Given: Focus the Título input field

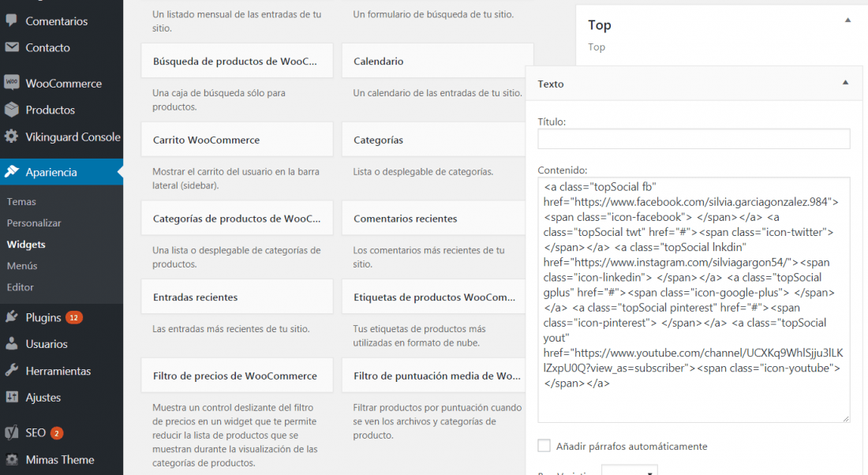Looking at the screenshot, I should tap(694, 138).
